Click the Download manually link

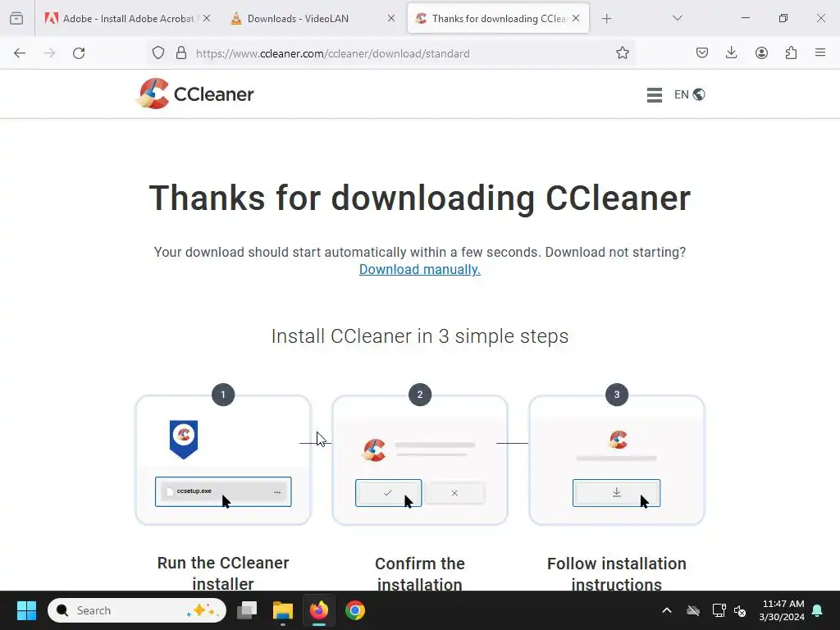pyautogui.click(x=419, y=269)
